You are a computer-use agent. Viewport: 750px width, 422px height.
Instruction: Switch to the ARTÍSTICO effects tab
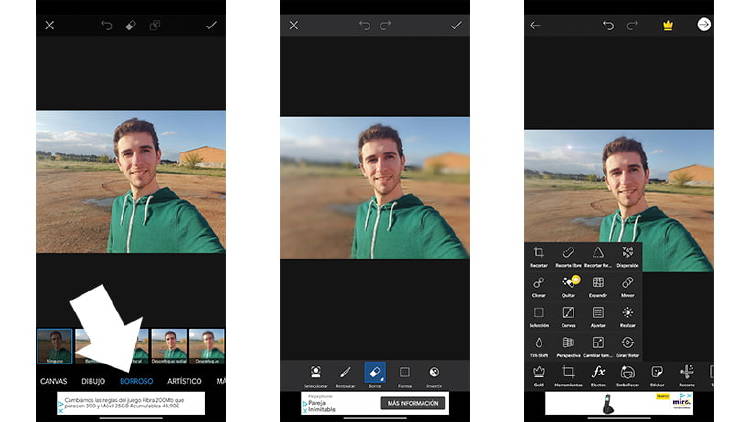click(184, 381)
